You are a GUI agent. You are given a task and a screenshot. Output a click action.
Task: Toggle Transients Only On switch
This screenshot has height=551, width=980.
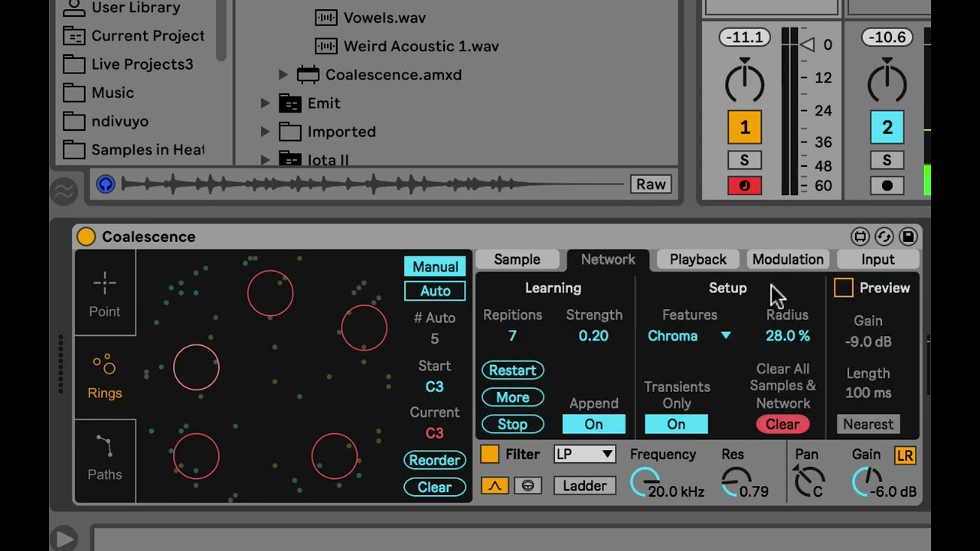[676, 424]
